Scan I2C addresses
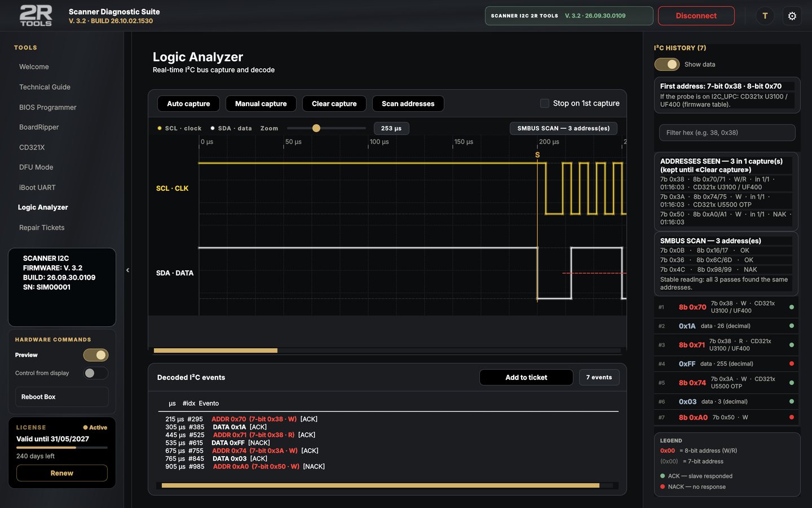This screenshot has width=812, height=508. coord(408,104)
